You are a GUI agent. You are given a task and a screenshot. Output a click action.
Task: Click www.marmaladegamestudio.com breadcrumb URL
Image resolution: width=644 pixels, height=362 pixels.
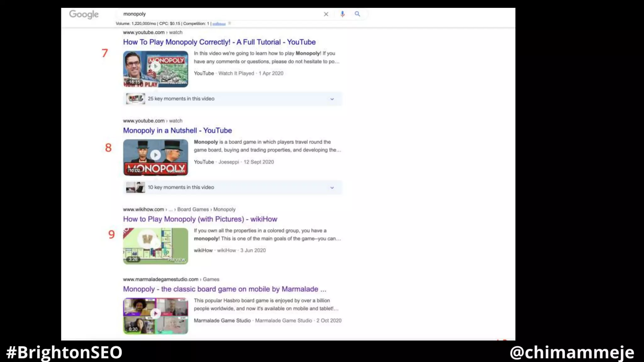tap(160, 279)
